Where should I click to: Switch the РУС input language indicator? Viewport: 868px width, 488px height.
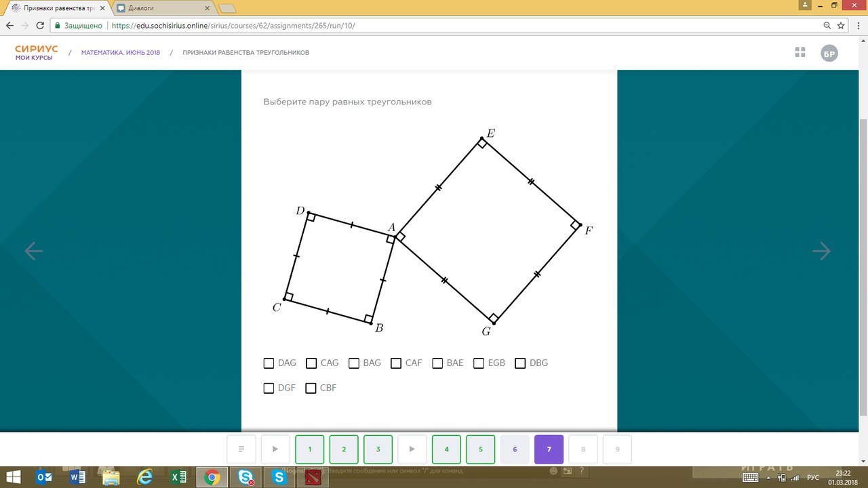click(812, 478)
